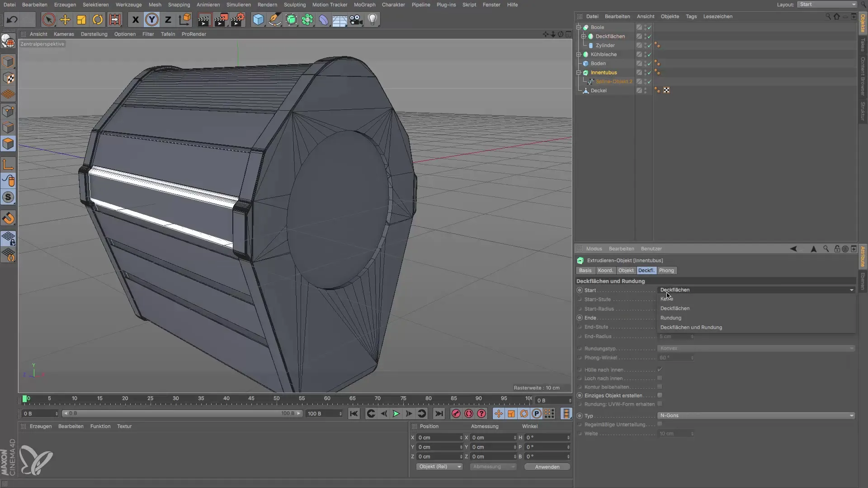
Task: Open the MoGraph menu
Action: point(365,5)
